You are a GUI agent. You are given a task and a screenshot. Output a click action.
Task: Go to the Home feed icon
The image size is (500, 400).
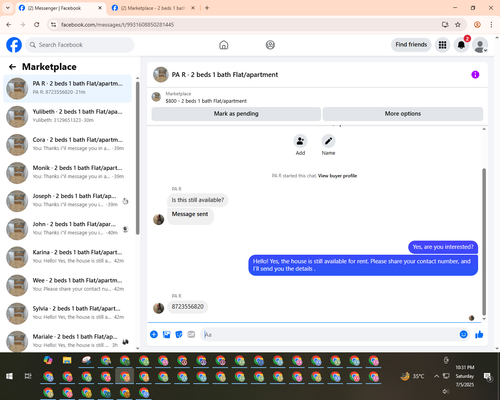[x=224, y=45]
